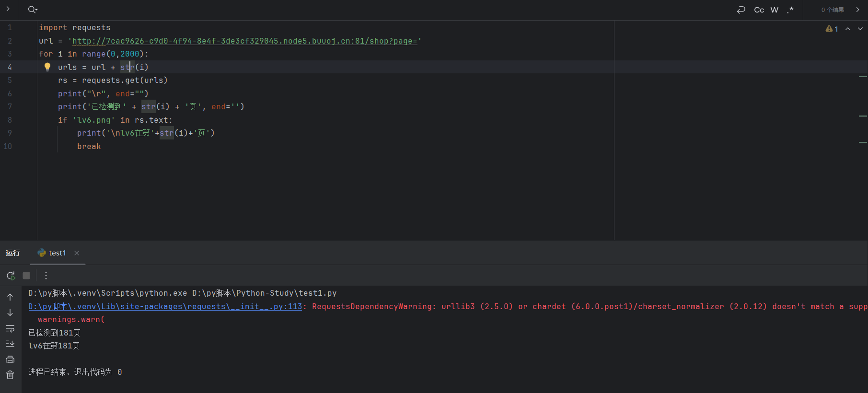Click the scroll-to-end console icon
Image resolution: width=868 pixels, height=393 pixels.
[10, 344]
